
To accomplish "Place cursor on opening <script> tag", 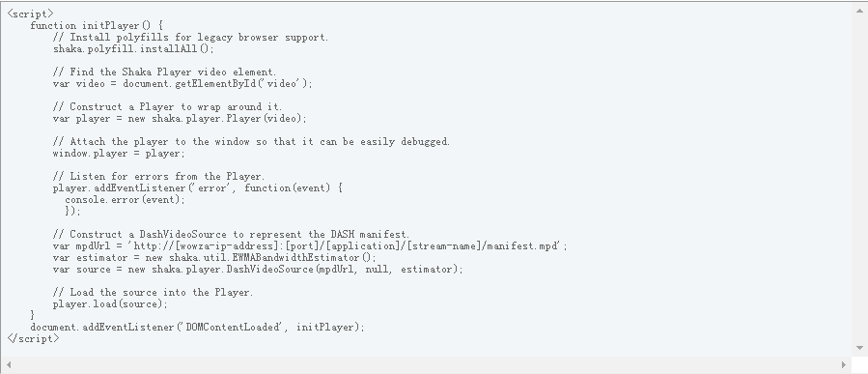I will 31,14.
